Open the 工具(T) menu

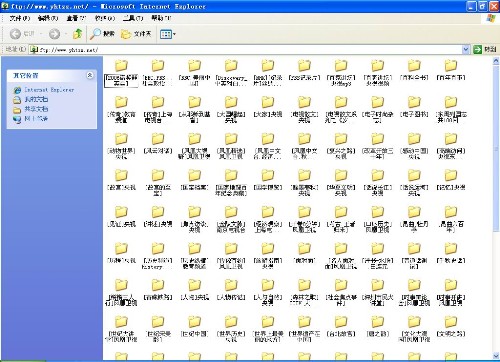(133, 18)
